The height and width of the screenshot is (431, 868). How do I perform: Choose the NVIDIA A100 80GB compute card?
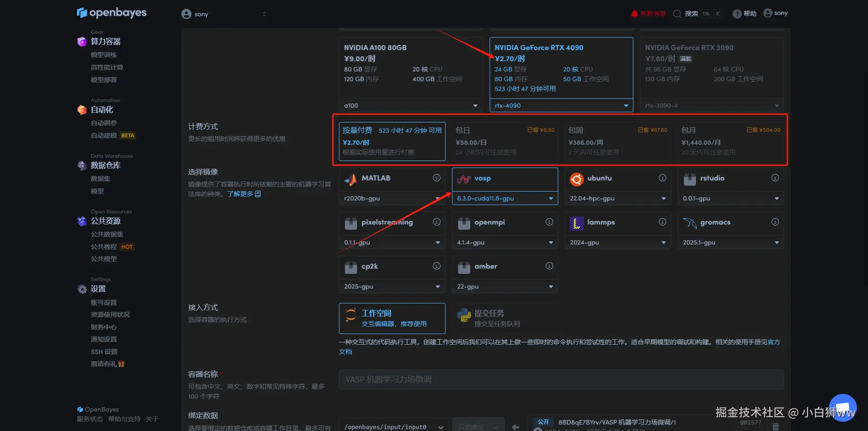411,68
